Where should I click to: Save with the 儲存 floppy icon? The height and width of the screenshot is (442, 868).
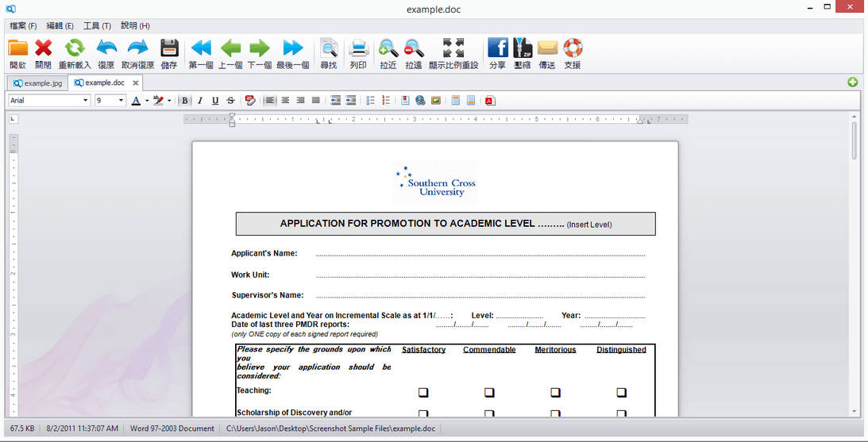(x=169, y=48)
